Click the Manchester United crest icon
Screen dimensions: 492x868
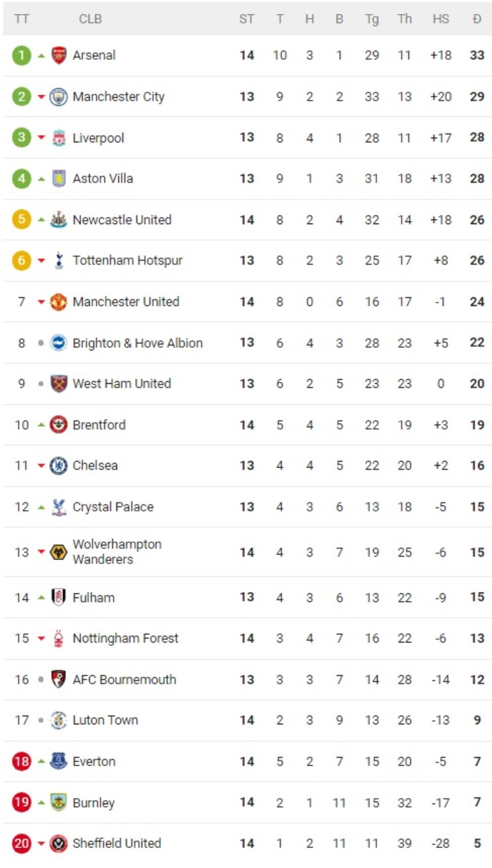(x=59, y=302)
